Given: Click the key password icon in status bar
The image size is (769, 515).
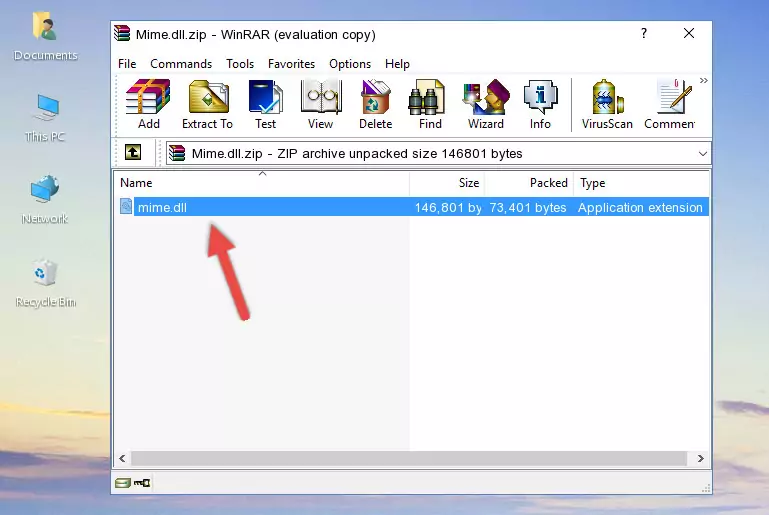Looking at the screenshot, I should 142,483.
